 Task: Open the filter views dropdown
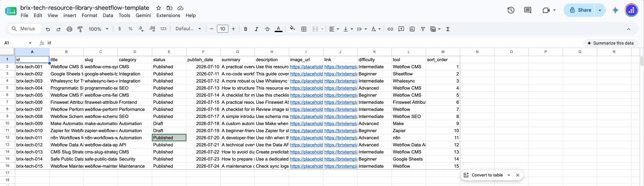click(435, 29)
